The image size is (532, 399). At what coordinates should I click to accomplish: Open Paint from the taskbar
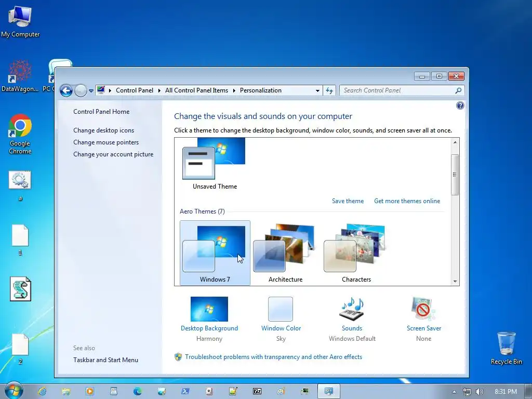(x=281, y=391)
